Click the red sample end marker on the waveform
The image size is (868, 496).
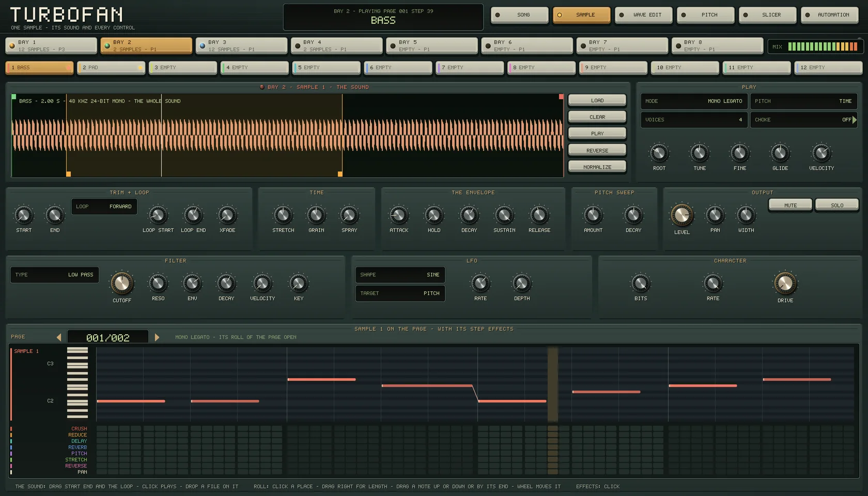click(561, 97)
